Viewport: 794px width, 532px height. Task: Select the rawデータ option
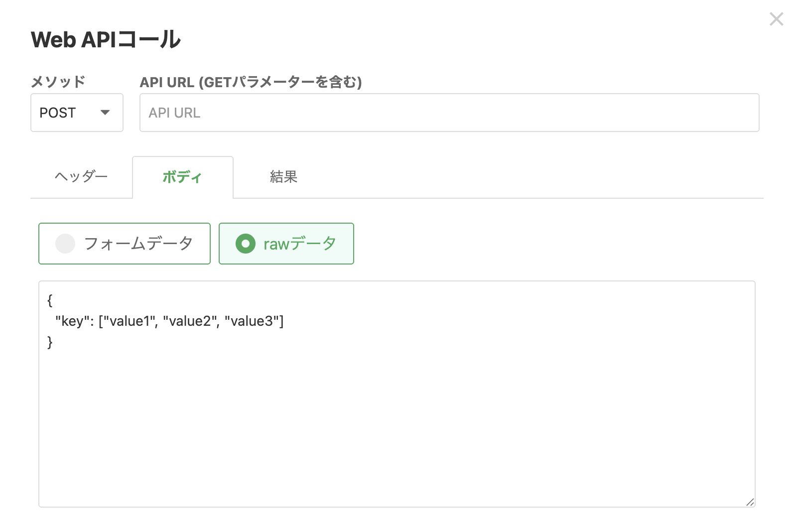coord(286,244)
